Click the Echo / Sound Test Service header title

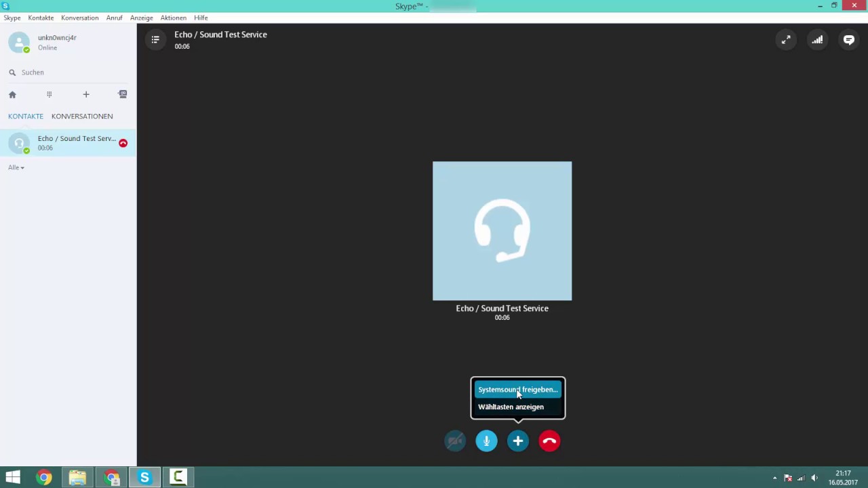[x=220, y=35]
